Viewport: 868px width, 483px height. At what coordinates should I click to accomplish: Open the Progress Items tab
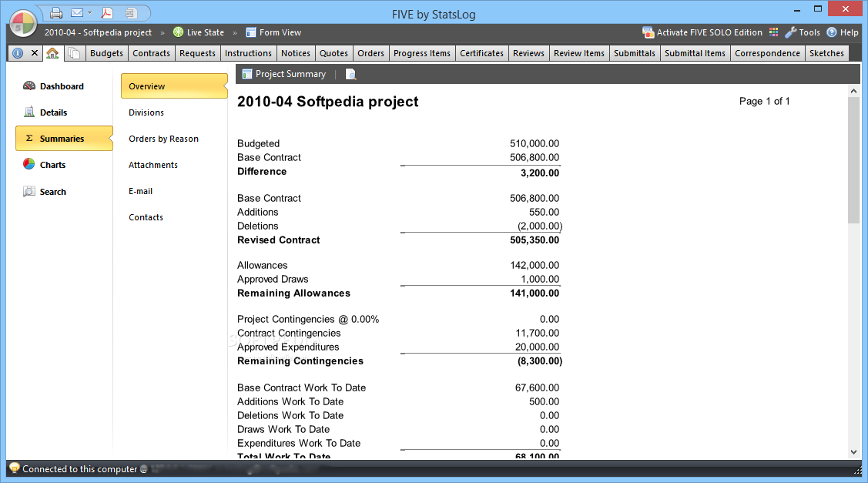click(422, 53)
